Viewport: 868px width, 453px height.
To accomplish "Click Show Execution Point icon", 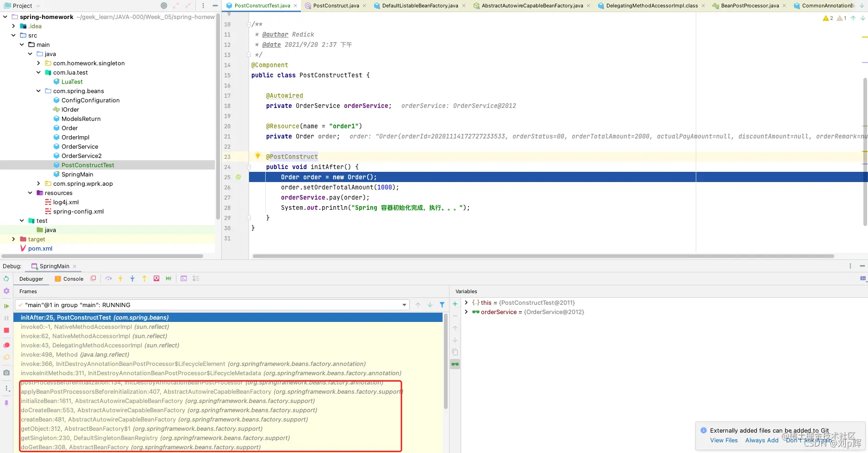I will click(x=93, y=278).
